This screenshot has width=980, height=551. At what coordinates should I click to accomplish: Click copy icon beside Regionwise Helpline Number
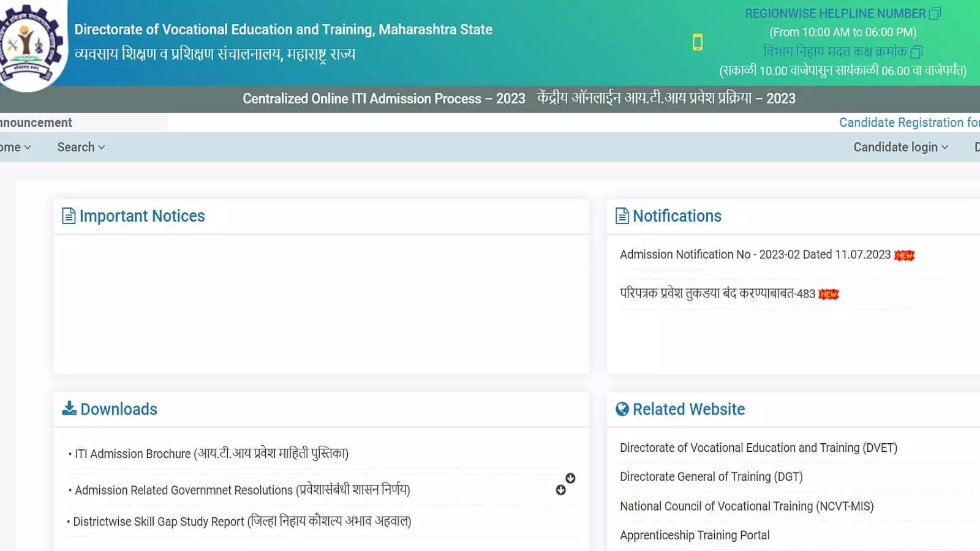pos(935,13)
